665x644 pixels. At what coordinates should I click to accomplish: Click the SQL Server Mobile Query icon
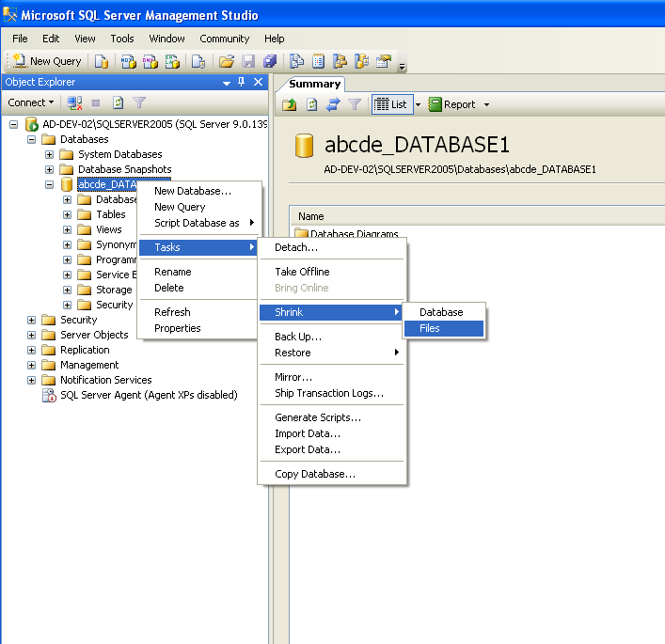(x=198, y=61)
